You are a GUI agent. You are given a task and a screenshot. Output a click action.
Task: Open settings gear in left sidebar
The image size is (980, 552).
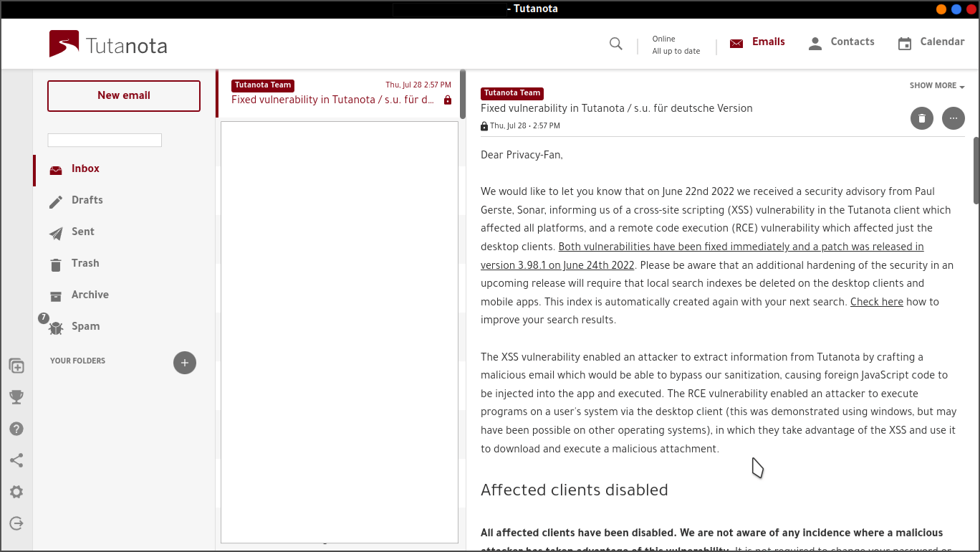pyautogui.click(x=16, y=492)
